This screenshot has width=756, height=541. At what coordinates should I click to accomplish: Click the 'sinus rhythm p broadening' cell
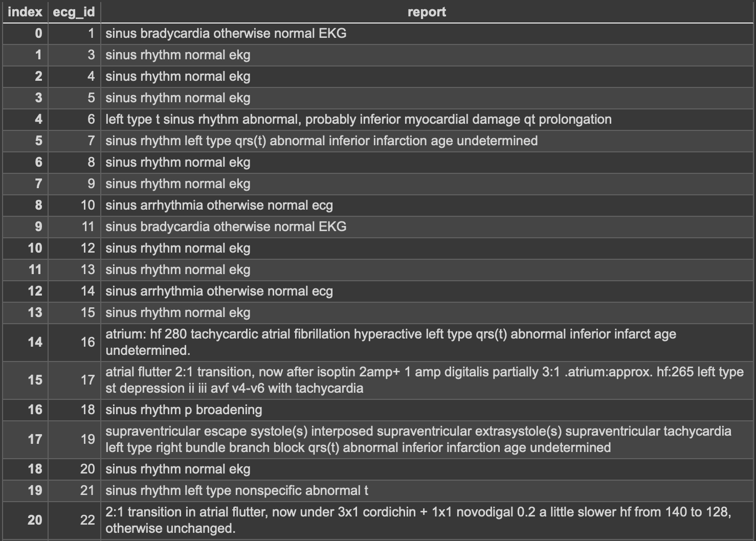click(x=184, y=410)
